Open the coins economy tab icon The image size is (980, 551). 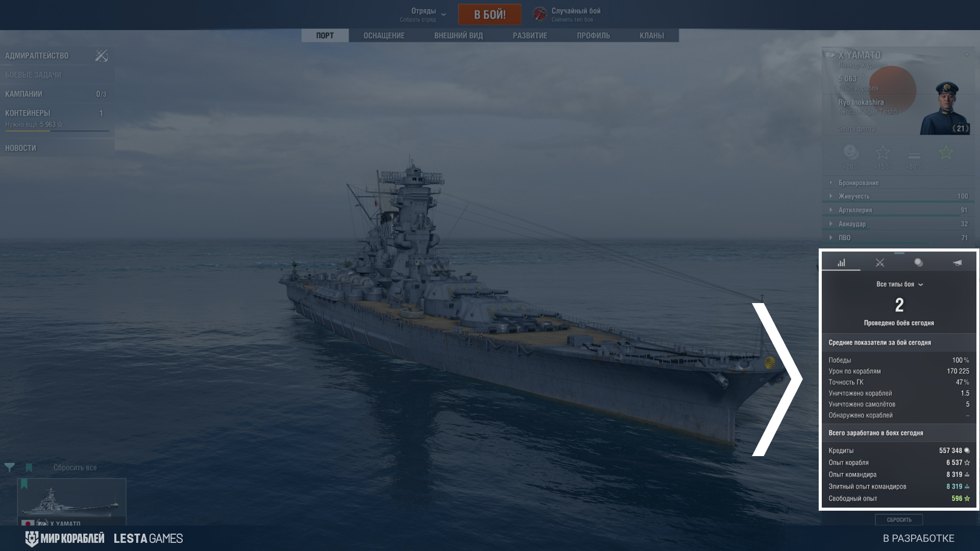(919, 263)
